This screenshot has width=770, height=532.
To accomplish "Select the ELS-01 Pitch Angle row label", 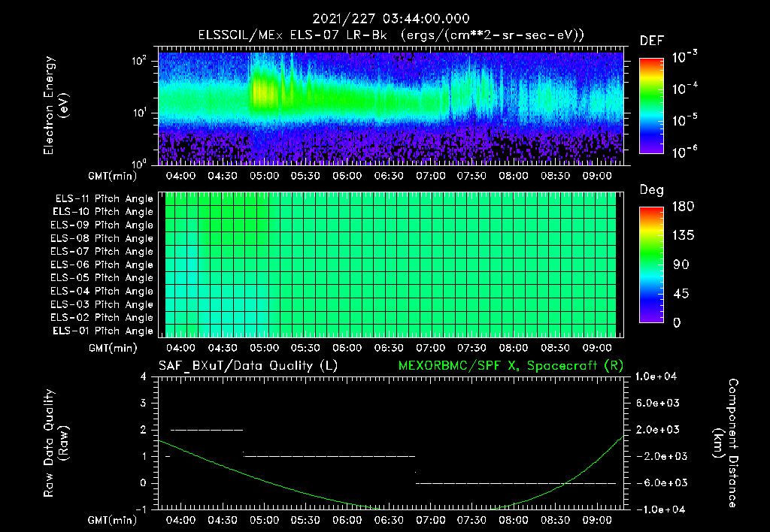I will click(103, 331).
